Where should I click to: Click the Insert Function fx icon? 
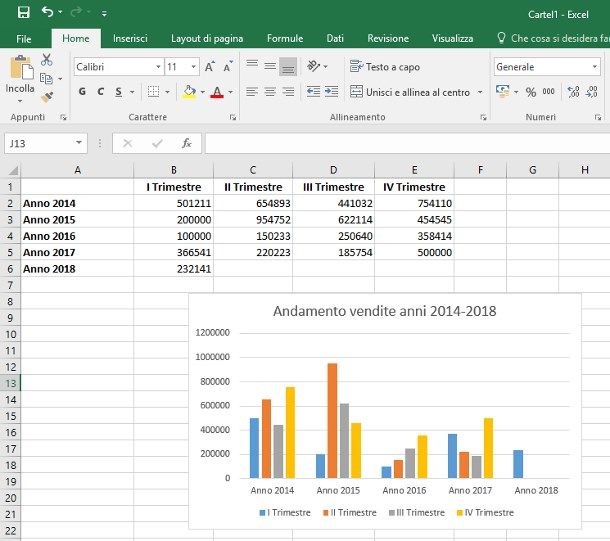186,143
